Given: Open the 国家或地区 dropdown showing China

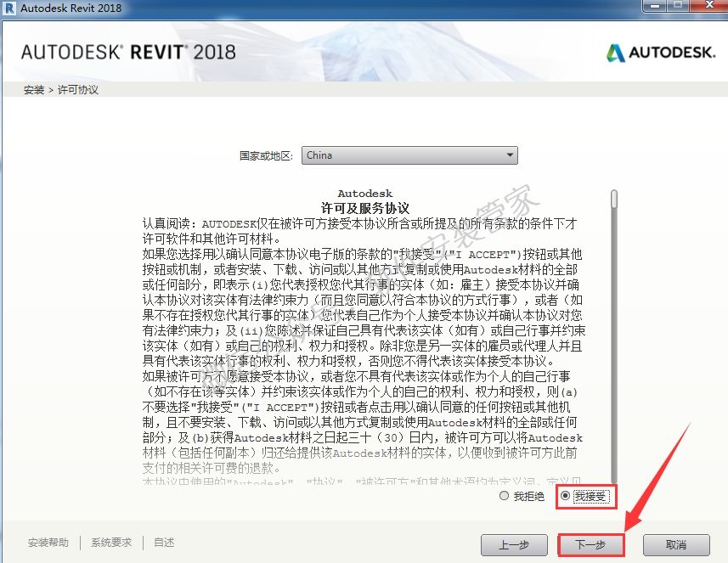Looking at the screenshot, I should [x=409, y=155].
